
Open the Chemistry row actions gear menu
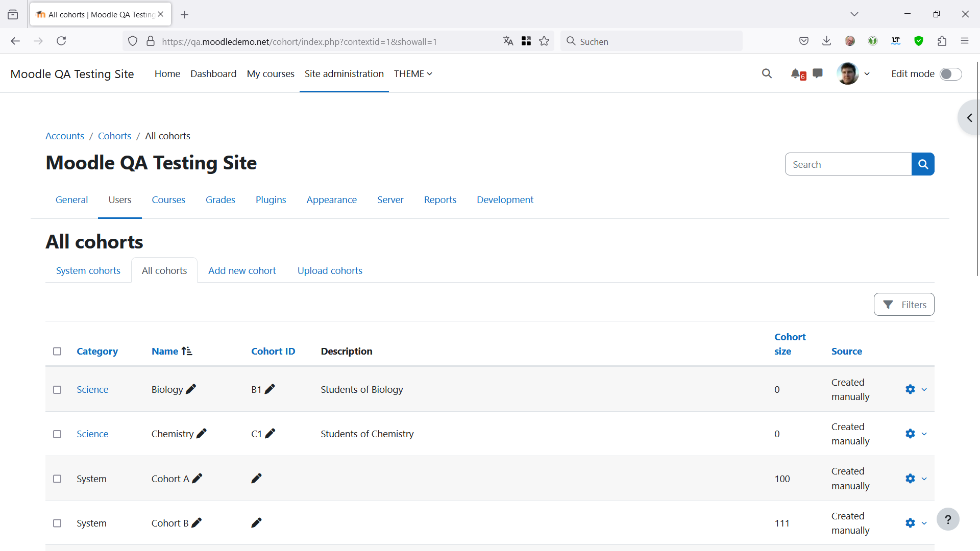(x=916, y=434)
